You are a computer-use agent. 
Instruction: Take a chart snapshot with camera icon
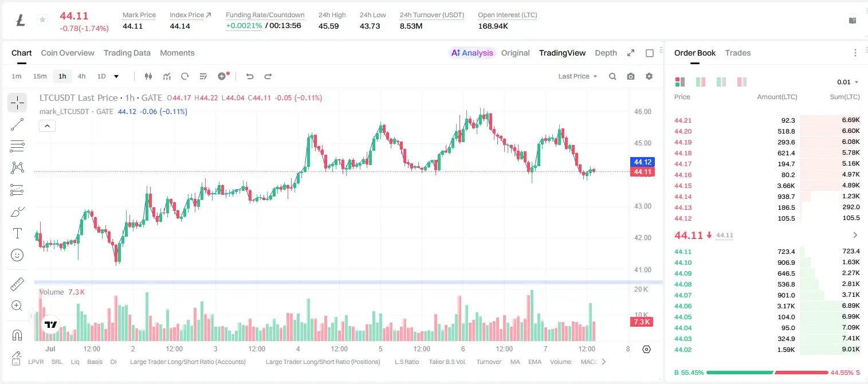[x=631, y=76]
